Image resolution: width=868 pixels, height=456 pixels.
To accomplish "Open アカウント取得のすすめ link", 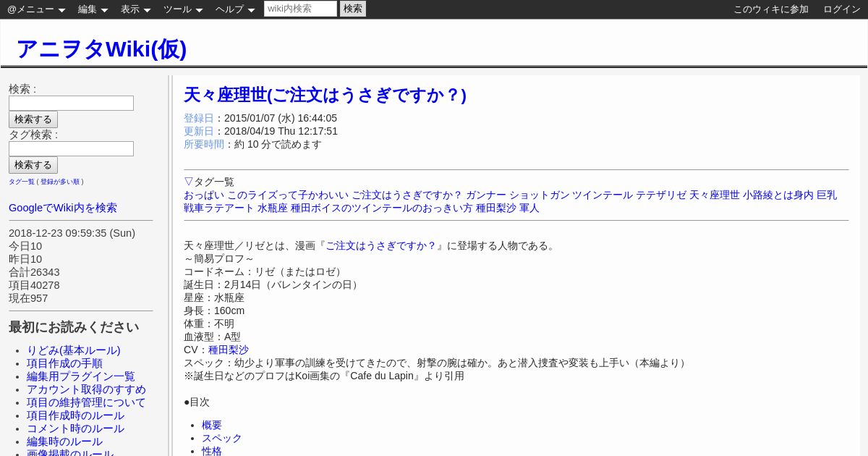I will (x=86, y=389).
